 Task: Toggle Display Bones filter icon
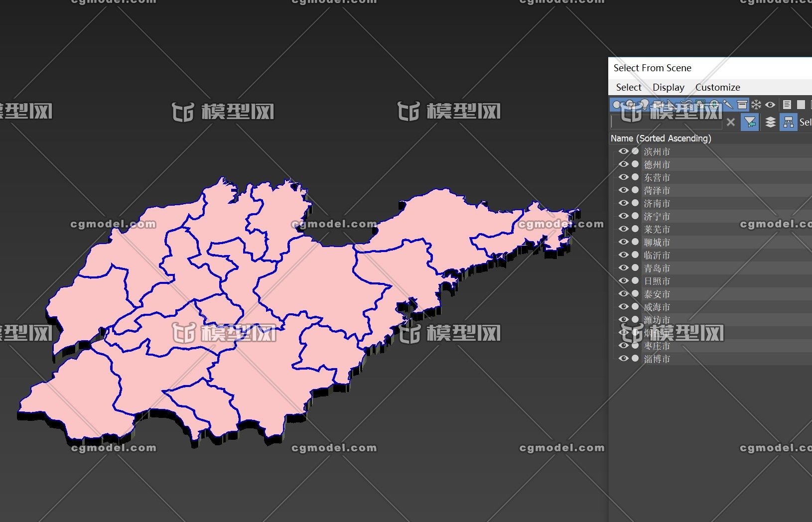pos(728,105)
